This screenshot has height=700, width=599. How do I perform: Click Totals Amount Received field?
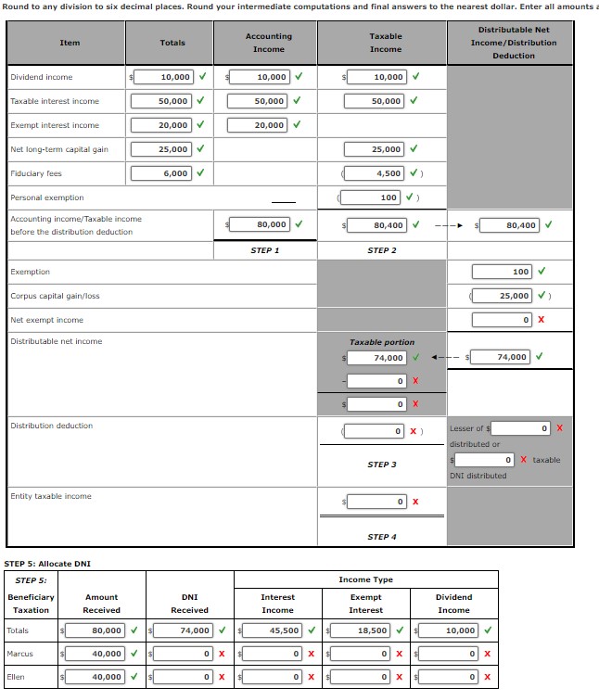point(96,630)
